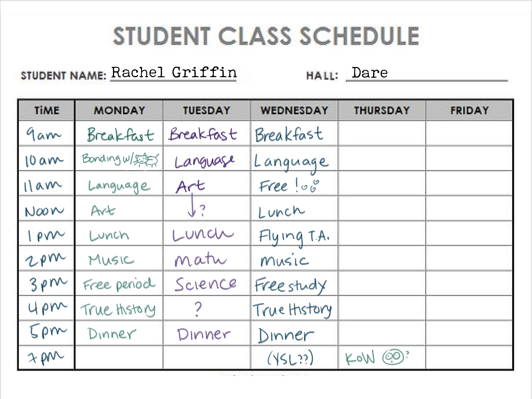Viewport: 532px width, 399px height.
Task: Click Wednesday's Free study cell
Action: [x=290, y=286]
